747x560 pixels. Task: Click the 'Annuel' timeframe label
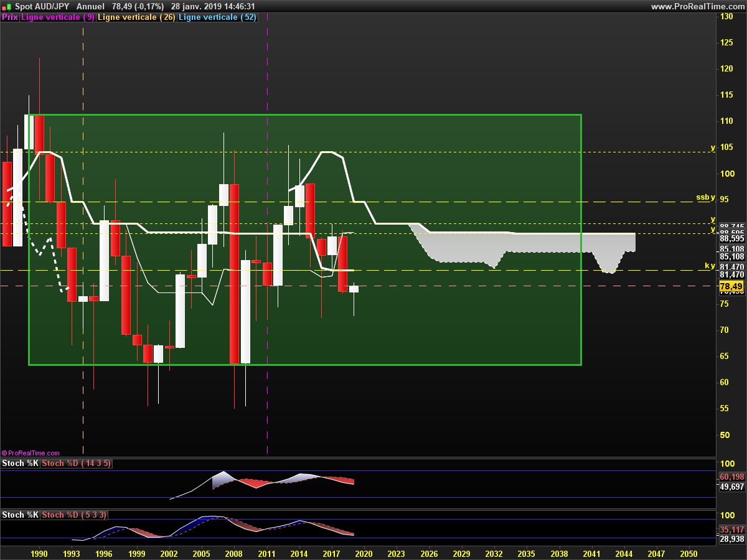click(90, 6)
